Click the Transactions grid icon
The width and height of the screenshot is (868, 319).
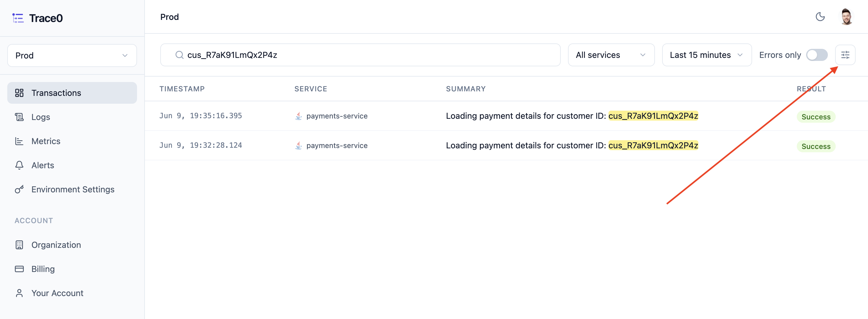19,93
